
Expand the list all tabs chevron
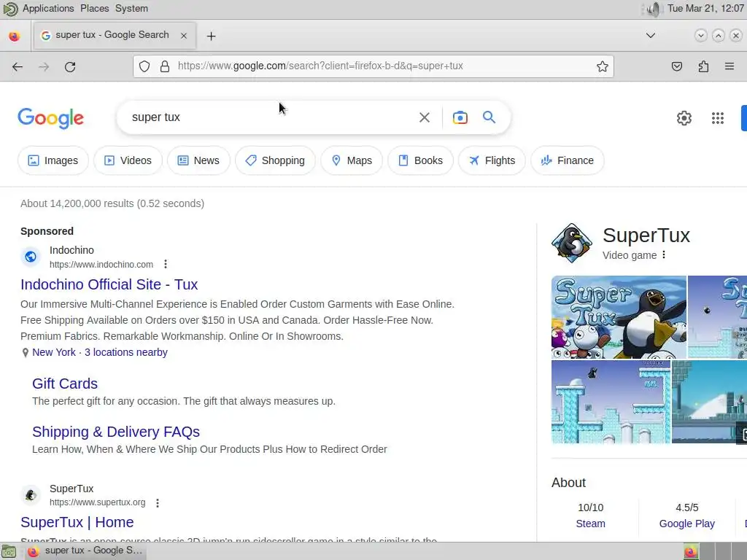tap(650, 36)
